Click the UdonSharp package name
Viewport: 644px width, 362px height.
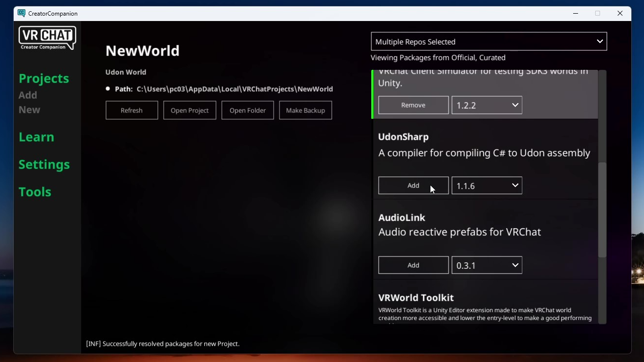[403, 137]
